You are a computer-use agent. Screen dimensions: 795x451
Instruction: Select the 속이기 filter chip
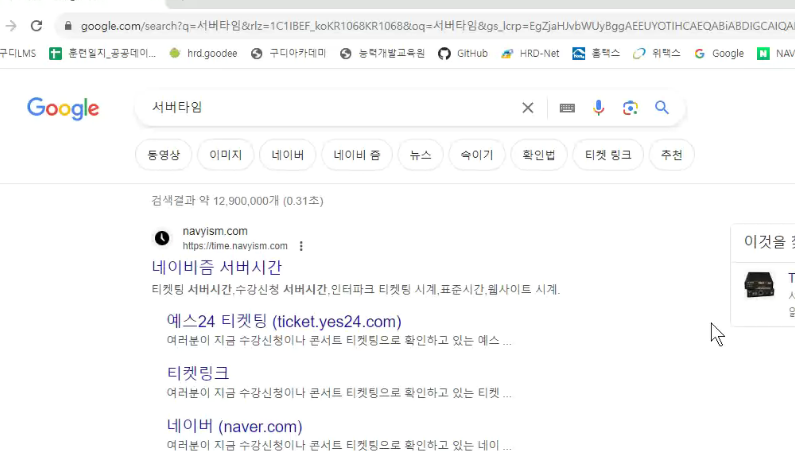pyautogui.click(x=477, y=155)
